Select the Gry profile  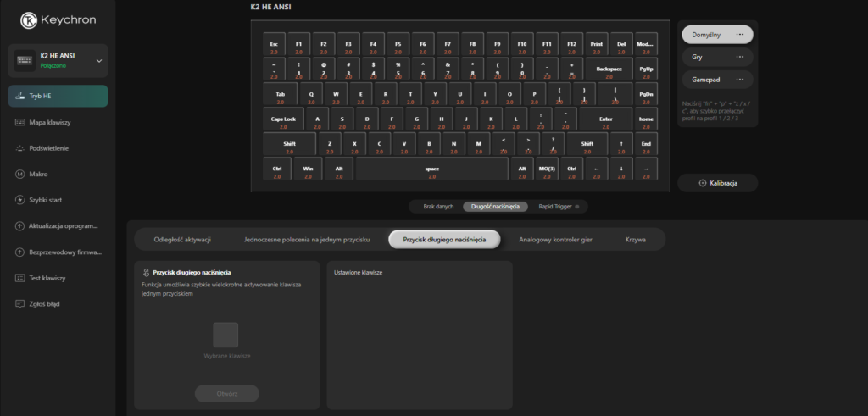(717, 57)
